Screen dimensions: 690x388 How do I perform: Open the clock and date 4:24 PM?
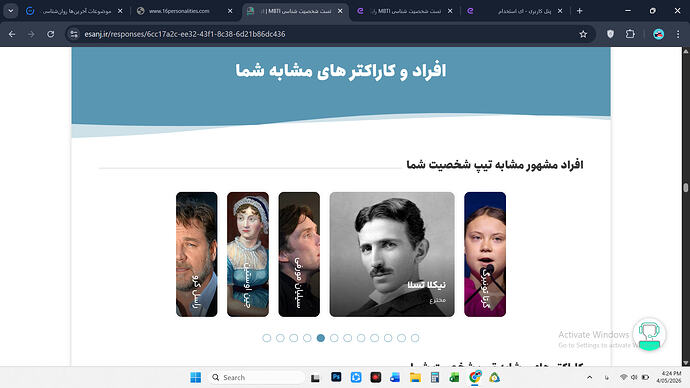668,377
